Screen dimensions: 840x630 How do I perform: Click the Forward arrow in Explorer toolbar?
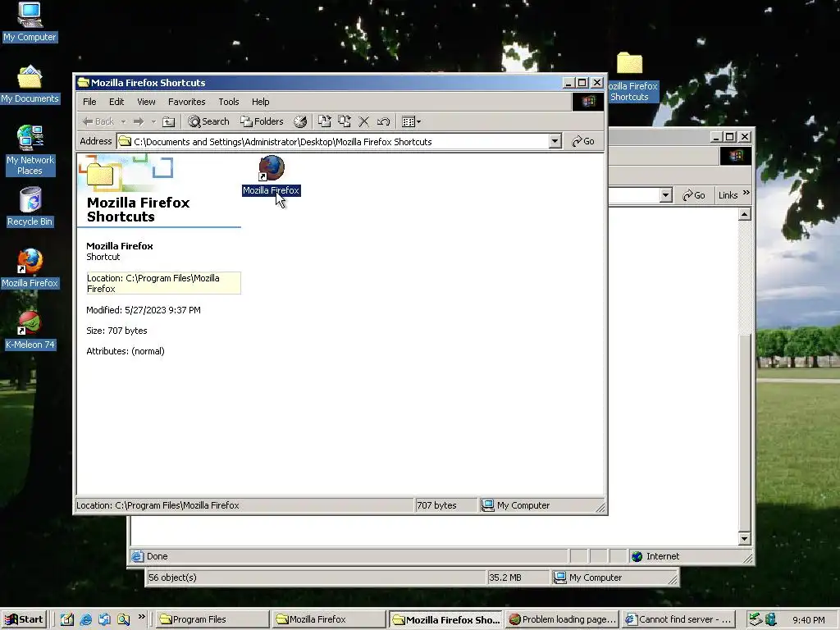pyautogui.click(x=139, y=121)
